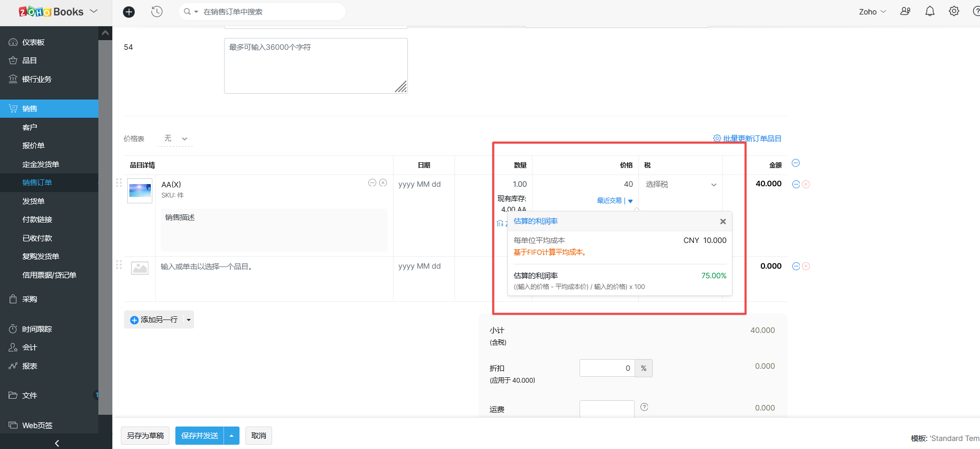Click the shipping fee input field
The image size is (980, 449).
coord(607,409)
